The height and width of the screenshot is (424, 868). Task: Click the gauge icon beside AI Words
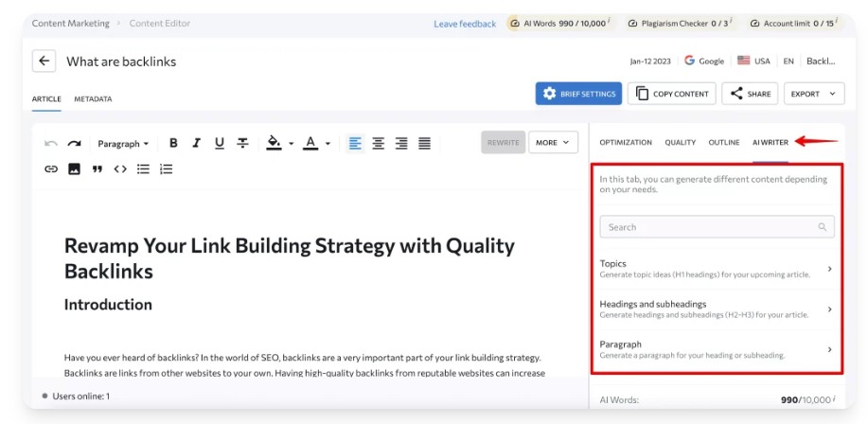pyautogui.click(x=515, y=24)
